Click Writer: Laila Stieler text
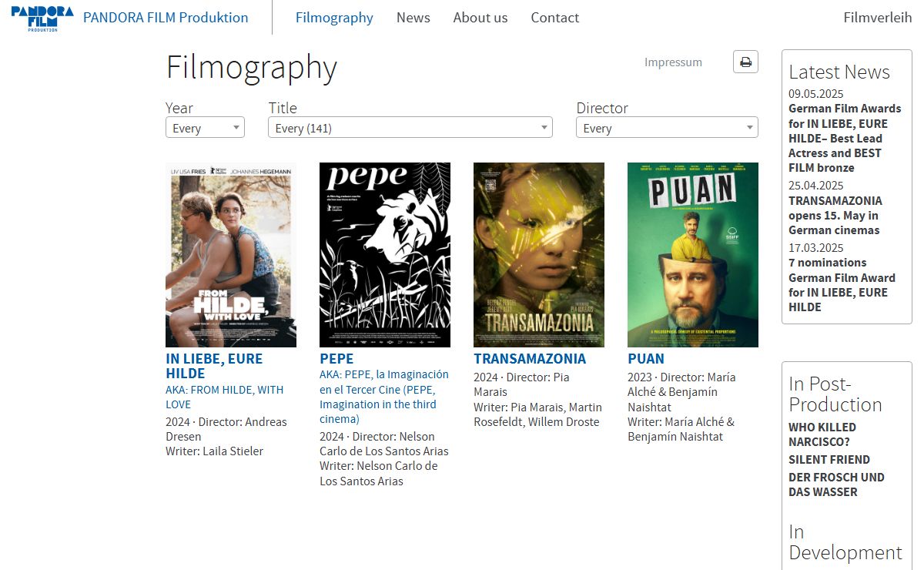 point(214,451)
